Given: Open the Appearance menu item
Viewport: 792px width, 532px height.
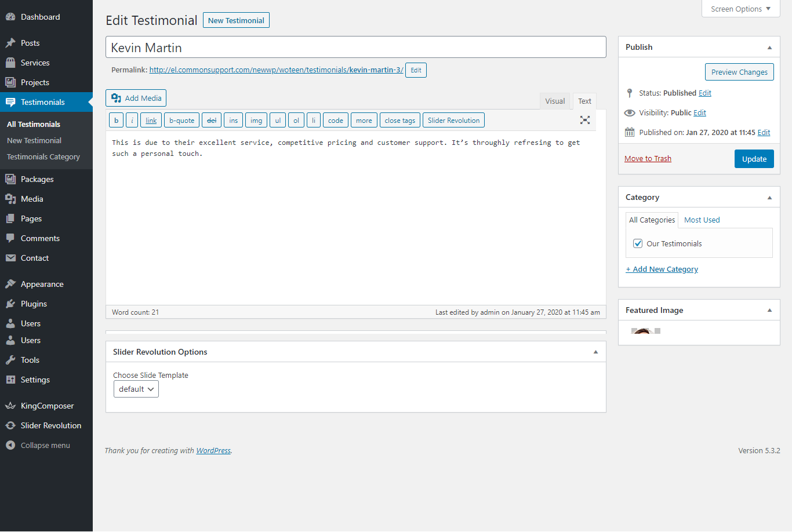Looking at the screenshot, I should 42,284.
